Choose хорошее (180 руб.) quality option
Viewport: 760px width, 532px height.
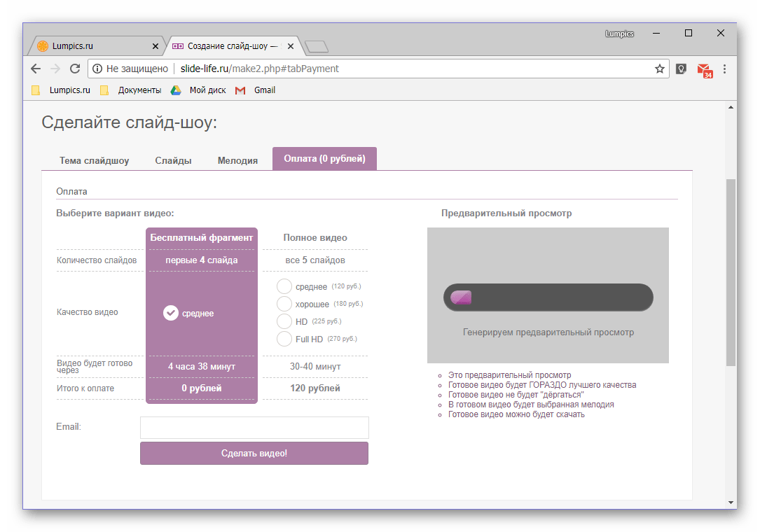point(284,304)
